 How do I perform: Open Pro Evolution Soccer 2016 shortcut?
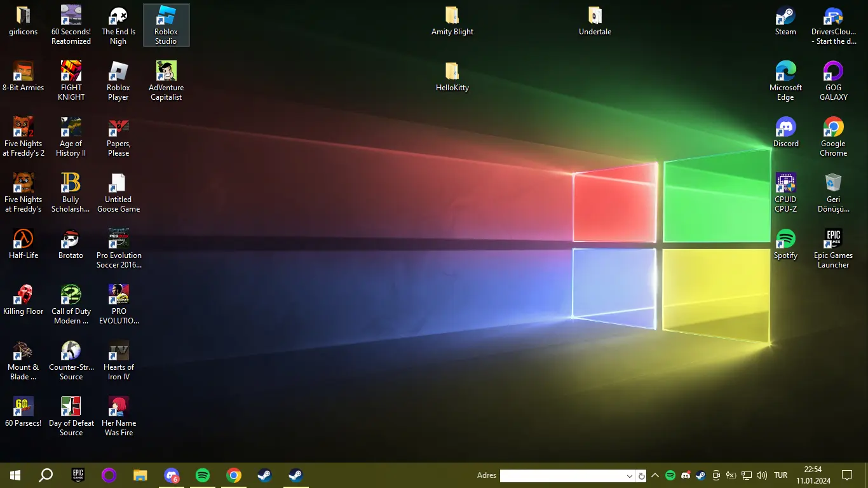pos(119,248)
